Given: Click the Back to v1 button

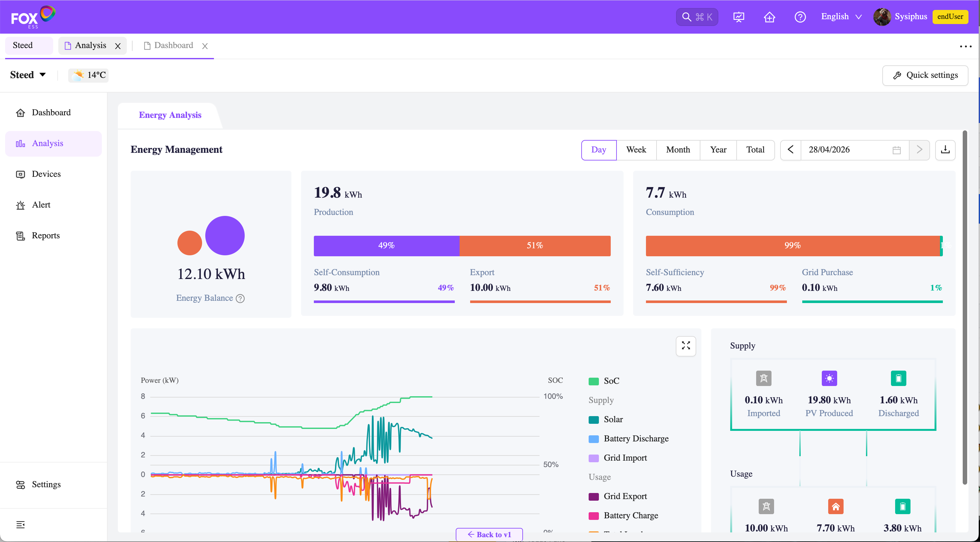Looking at the screenshot, I should coord(489,534).
